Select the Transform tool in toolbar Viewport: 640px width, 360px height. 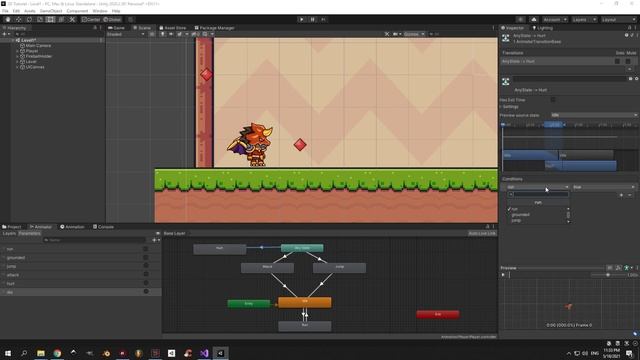click(x=61, y=19)
